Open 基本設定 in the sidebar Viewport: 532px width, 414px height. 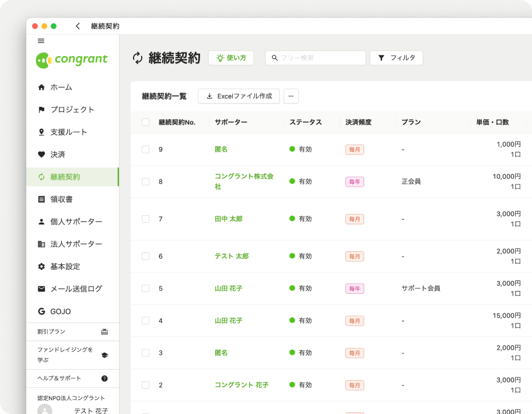pos(72,266)
